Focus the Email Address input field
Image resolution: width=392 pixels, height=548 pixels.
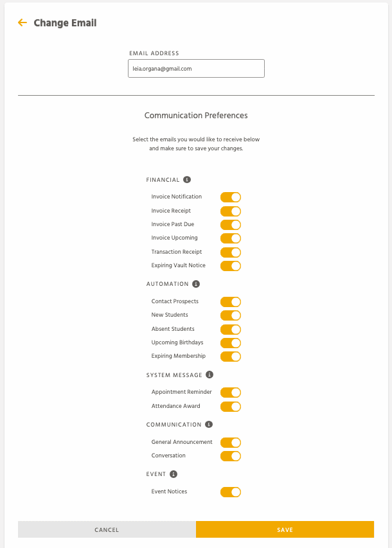pos(196,69)
